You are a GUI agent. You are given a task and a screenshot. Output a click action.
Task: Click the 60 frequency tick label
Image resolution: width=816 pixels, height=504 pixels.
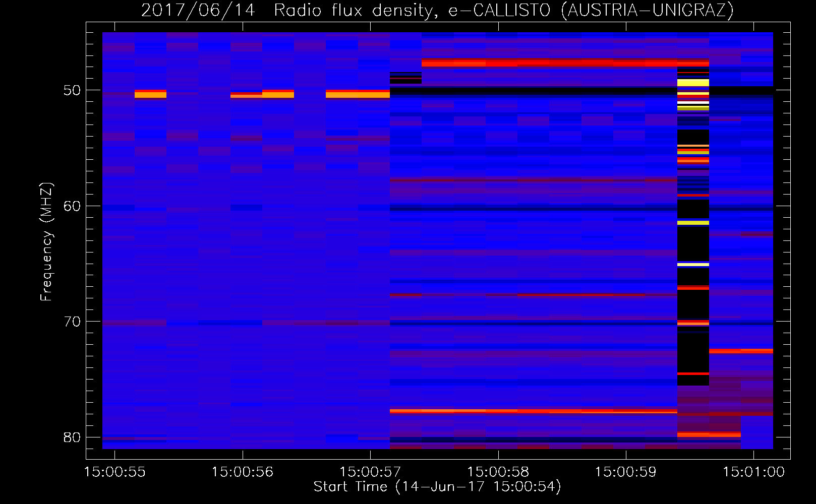click(72, 206)
